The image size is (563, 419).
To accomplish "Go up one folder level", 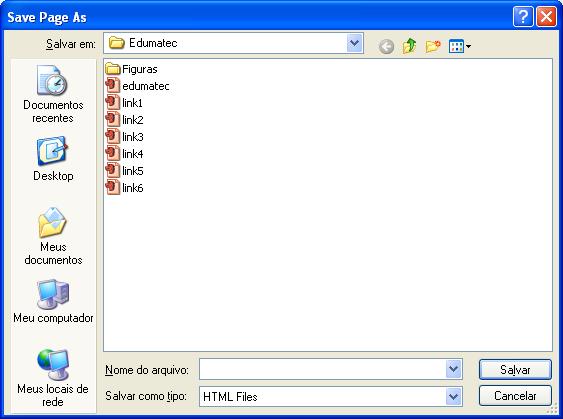I will point(409,46).
